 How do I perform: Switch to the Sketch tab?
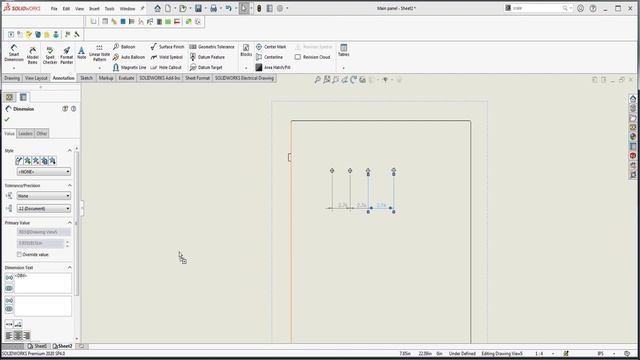click(86, 78)
